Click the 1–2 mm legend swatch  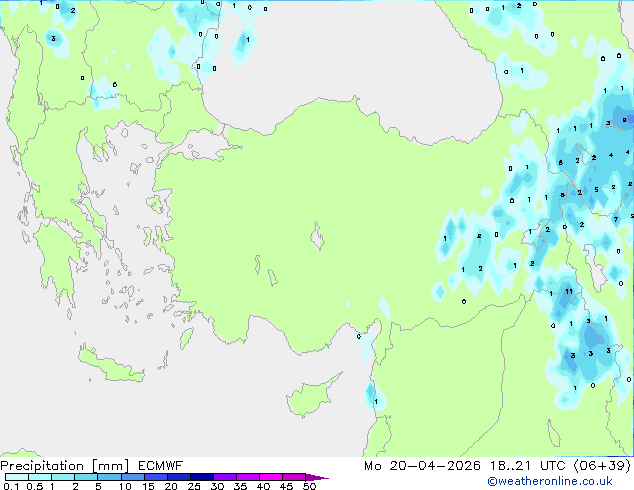[63, 477]
